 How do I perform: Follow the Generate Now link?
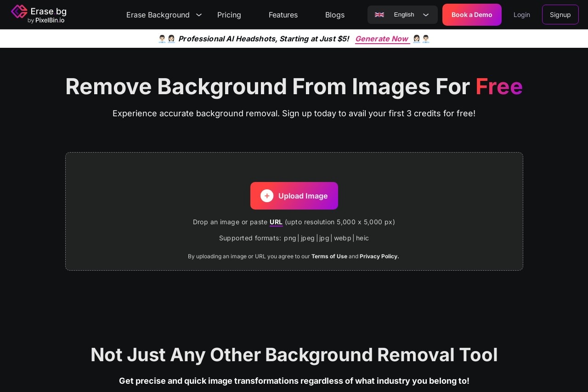(x=382, y=39)
